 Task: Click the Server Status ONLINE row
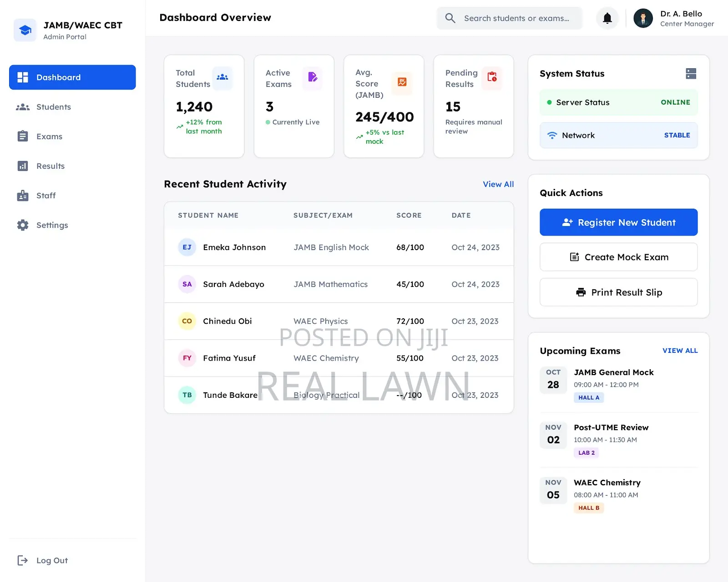point(619,102)
